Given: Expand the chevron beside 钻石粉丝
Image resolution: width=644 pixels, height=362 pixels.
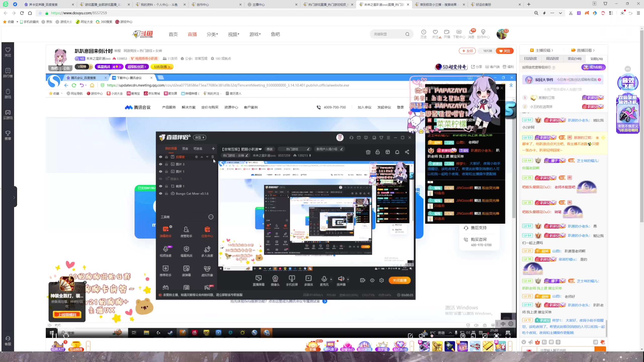Looking at the screenshot, I should click(412, 346).
